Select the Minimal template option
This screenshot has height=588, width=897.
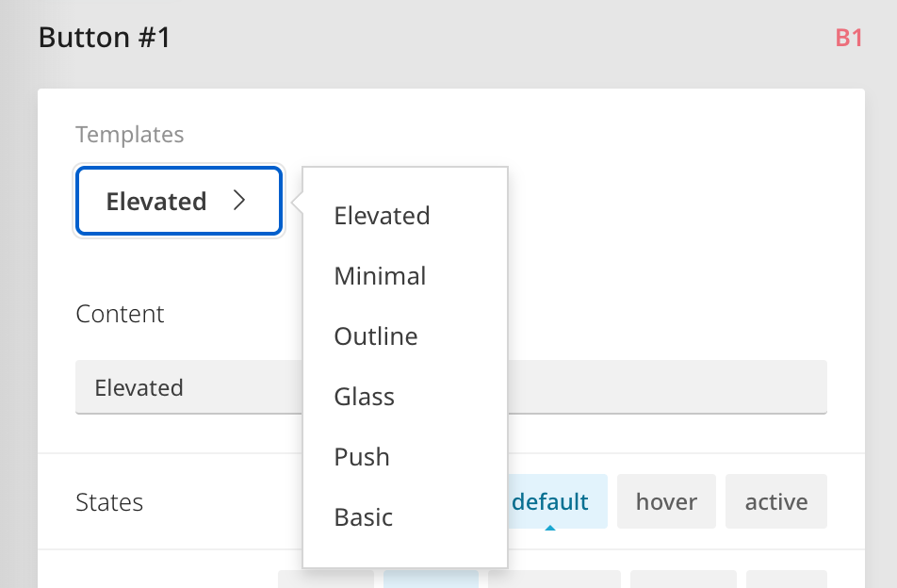[380, 276]
